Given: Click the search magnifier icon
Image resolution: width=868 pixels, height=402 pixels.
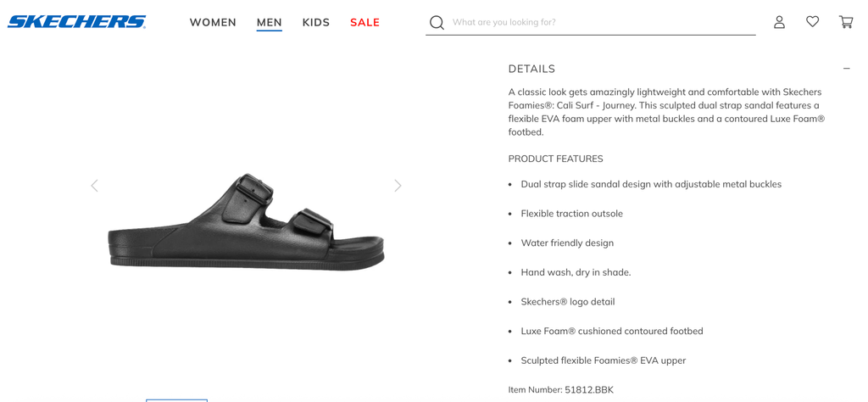Looking at the screenshot, I should pyautogui.click(x=437, y=23).
